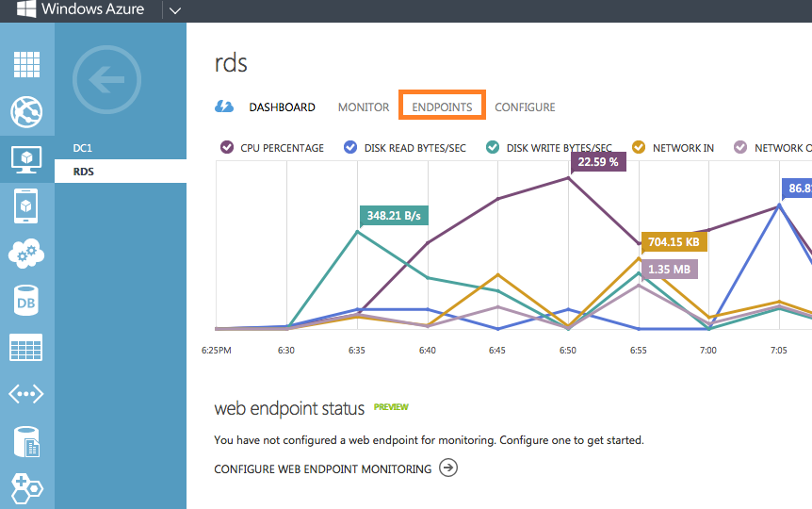Click the 22.59 % CPU data label
Image resolution: width=812 pixels, height=509 pixels.
click(x=598, y=162)
